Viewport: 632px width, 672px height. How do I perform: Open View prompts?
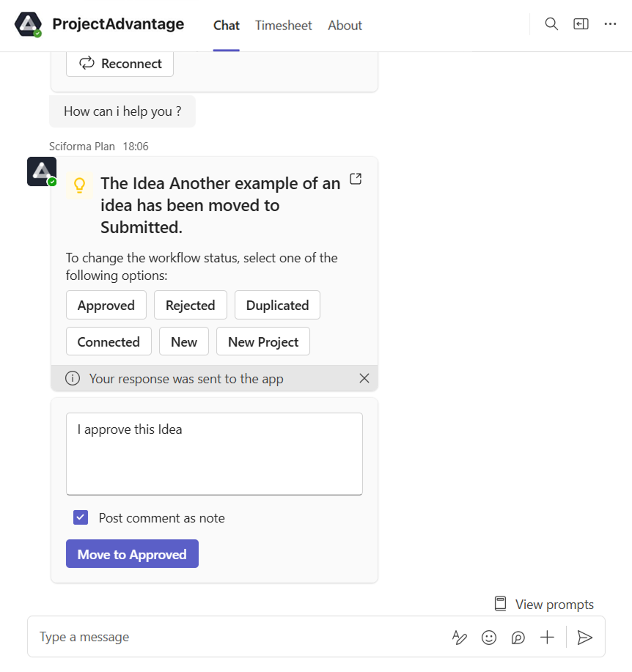[x=544, y=605]
